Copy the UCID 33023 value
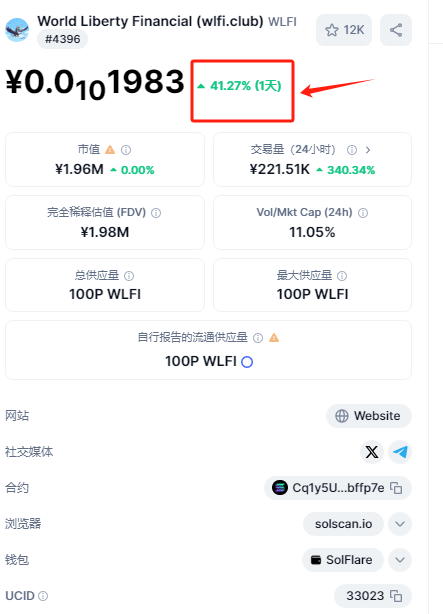This screenshot has height=614, width=443. point(396,596)
